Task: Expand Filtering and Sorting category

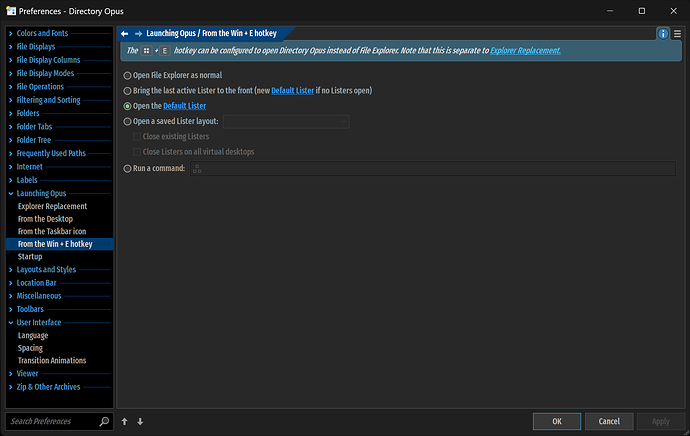Action: point(11,100)
